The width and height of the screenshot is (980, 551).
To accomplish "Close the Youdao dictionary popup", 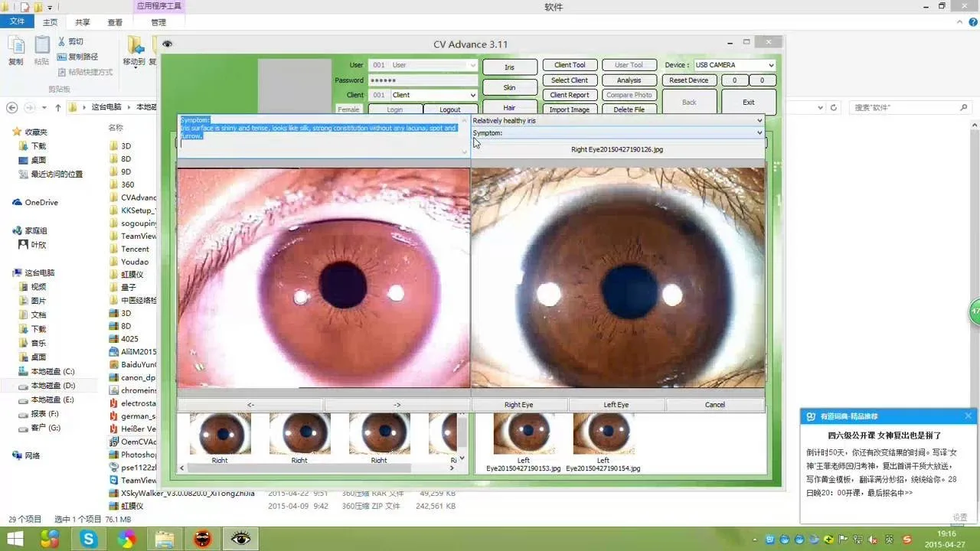I will pos(968,416).
